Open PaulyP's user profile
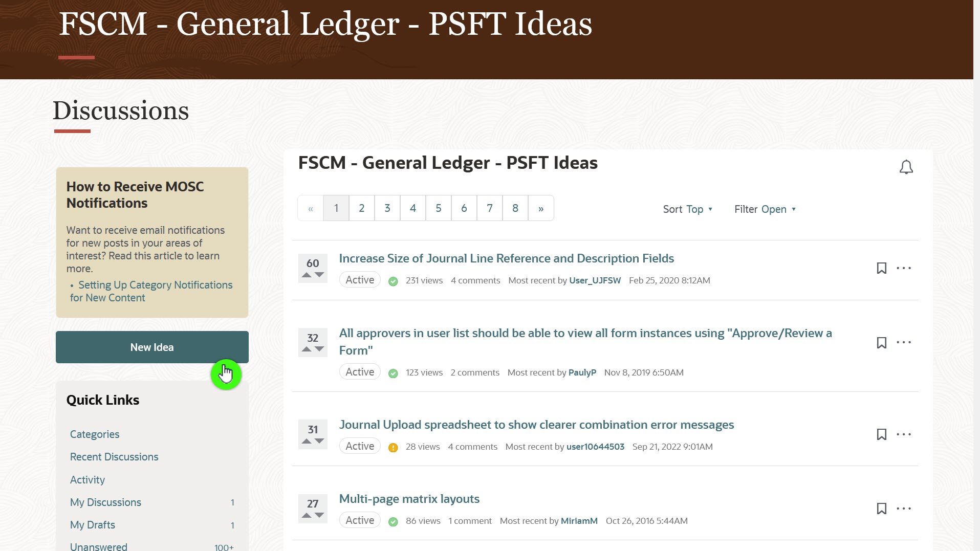Image resolution: width=980 pixels, height=551 pixels. [582, 372]
